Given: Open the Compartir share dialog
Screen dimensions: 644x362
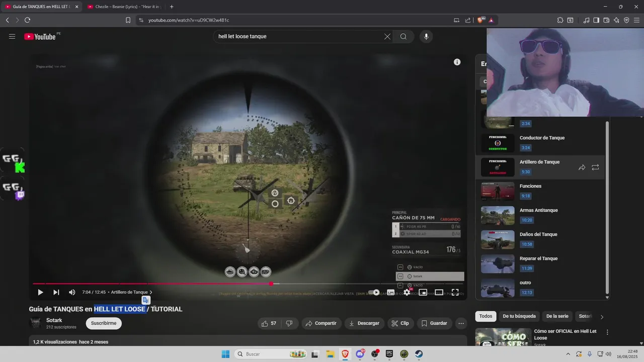Looking at the screenshot, I should pyautogui.click(x=321, y=323).
